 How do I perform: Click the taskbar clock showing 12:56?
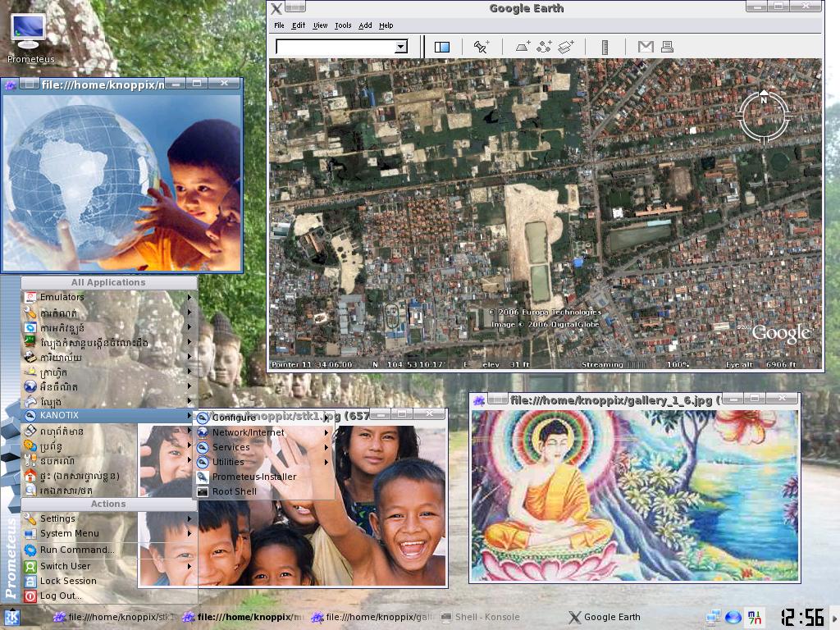801,617
